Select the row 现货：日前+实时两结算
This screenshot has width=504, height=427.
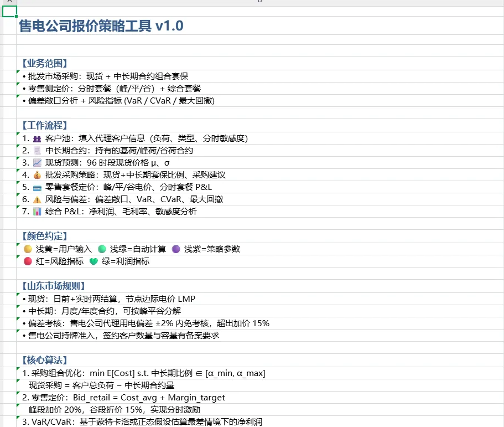[259, 299]
